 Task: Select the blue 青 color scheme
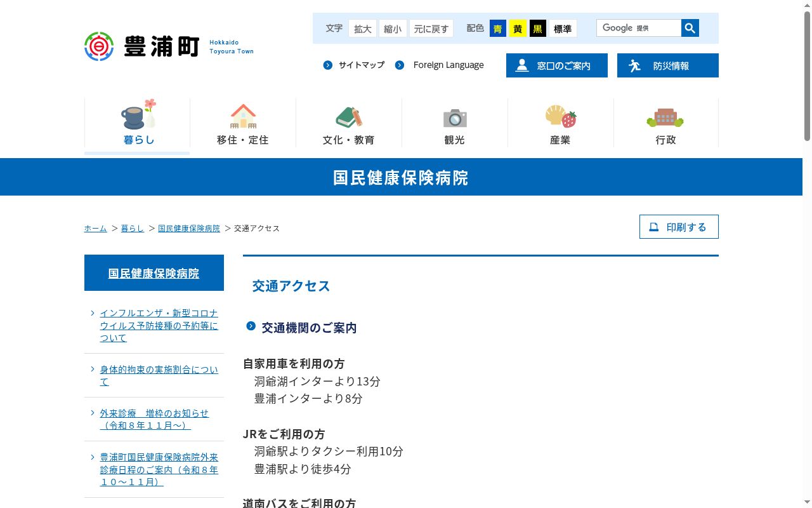[x=498, y=29]
